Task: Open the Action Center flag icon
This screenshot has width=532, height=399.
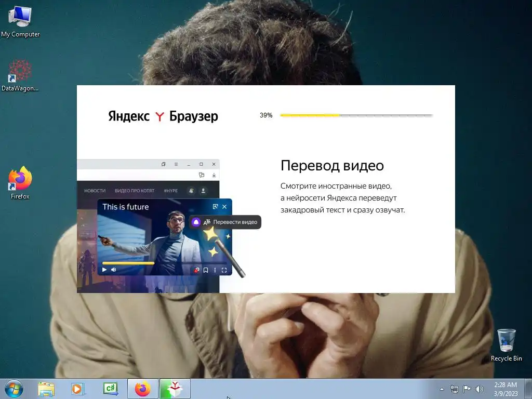Action: click(x=467, y=389)
